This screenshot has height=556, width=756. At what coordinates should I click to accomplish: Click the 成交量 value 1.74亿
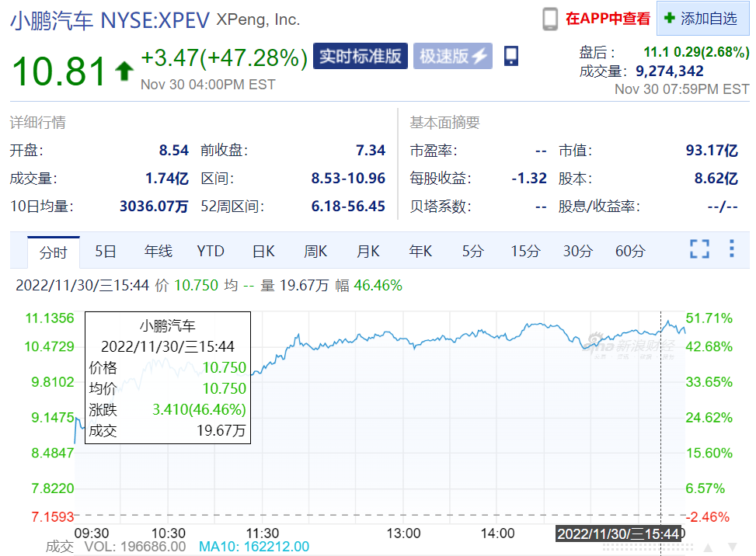167,179
